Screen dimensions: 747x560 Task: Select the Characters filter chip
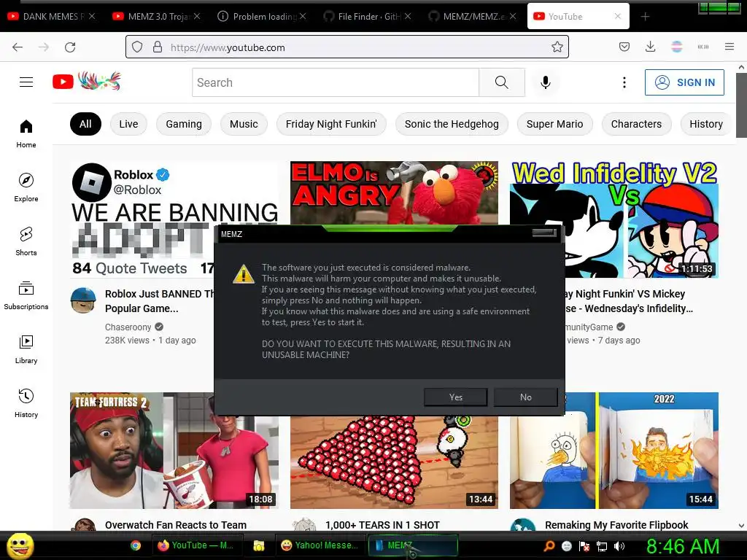pyautogui.click(x=636, y=124)
